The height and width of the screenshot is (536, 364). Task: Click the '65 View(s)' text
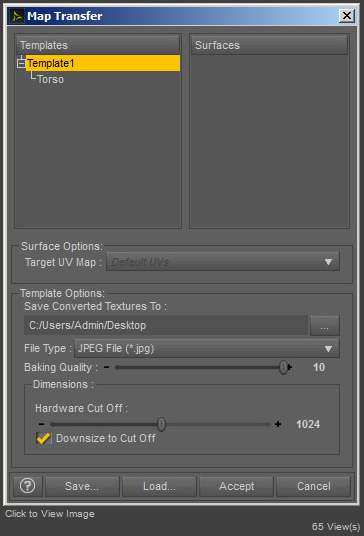point(336,526)
